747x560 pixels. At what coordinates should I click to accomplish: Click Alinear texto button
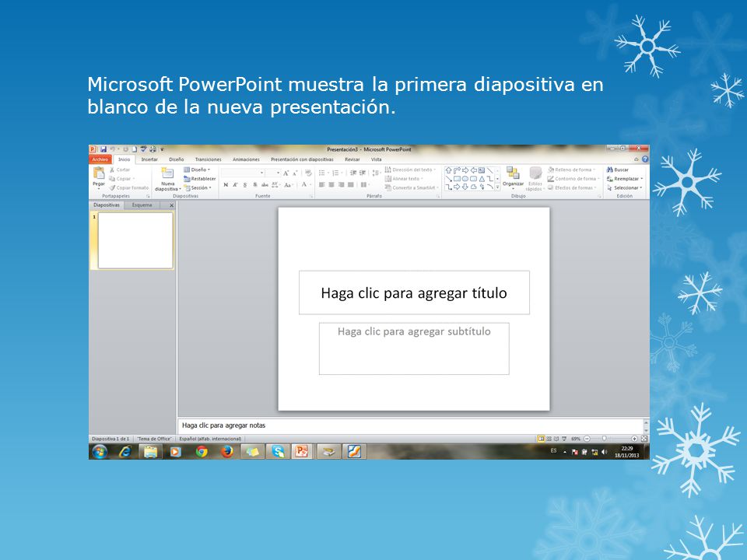click(x=404, y=179)
